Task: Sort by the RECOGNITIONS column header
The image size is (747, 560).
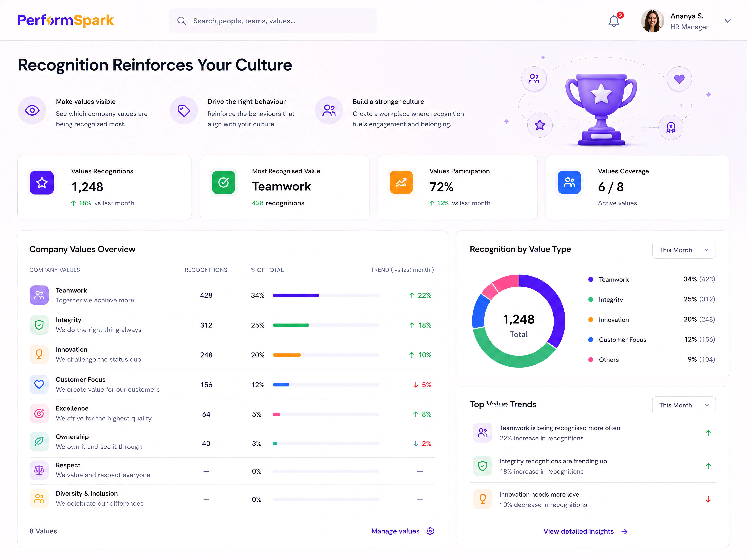Action: [x=206, y=270]
